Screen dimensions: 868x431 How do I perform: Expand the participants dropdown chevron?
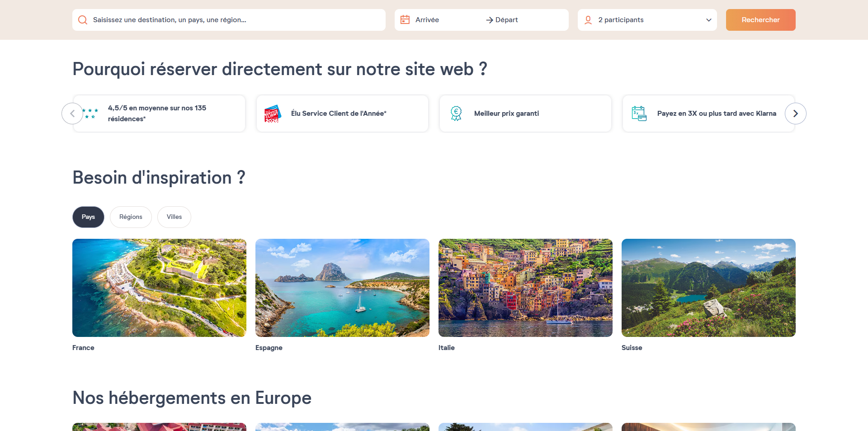coord(708,20)
